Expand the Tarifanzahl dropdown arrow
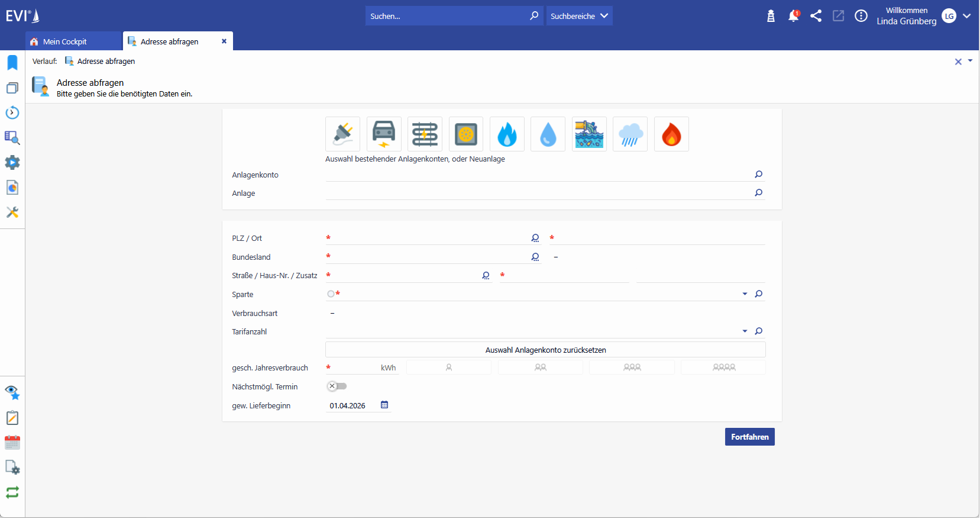 tap(745, 331)
